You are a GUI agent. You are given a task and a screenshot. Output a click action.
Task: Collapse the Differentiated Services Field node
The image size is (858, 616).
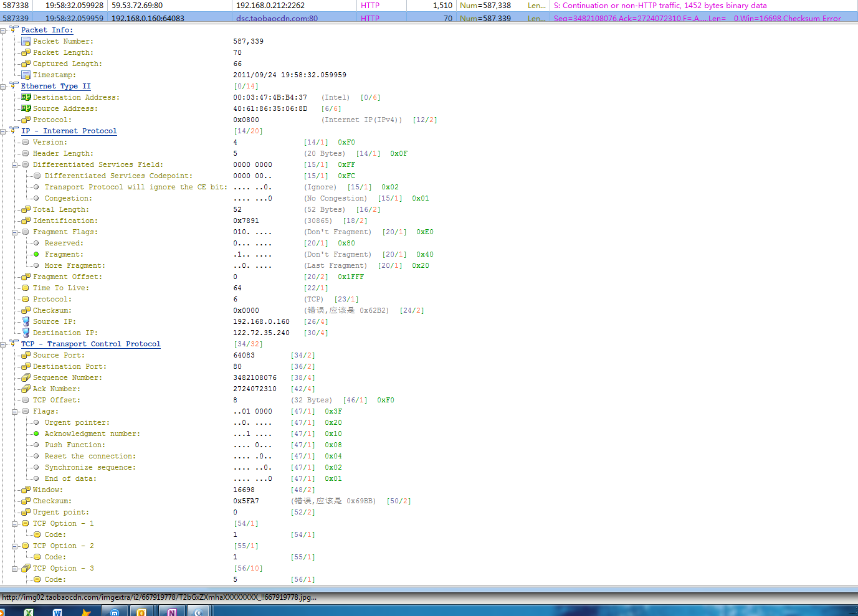pyautogui.click(x=15, y=165)
